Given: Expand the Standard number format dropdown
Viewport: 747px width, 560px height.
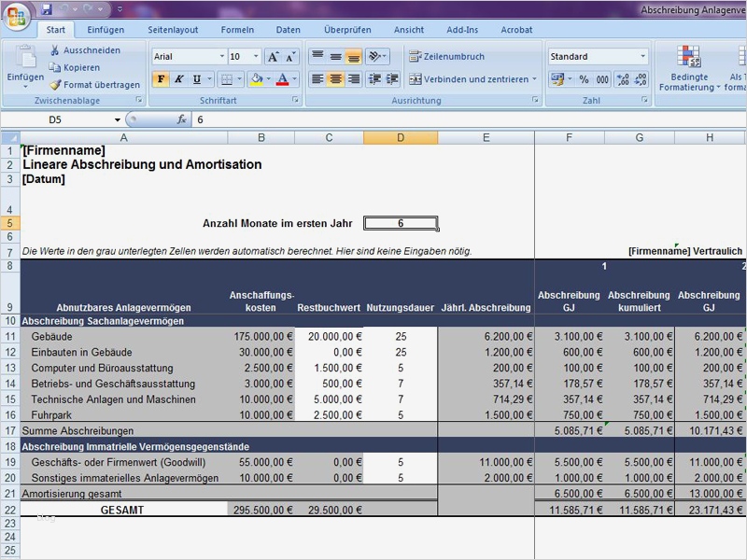Looking at the screenshot, I should pos(642,57).
